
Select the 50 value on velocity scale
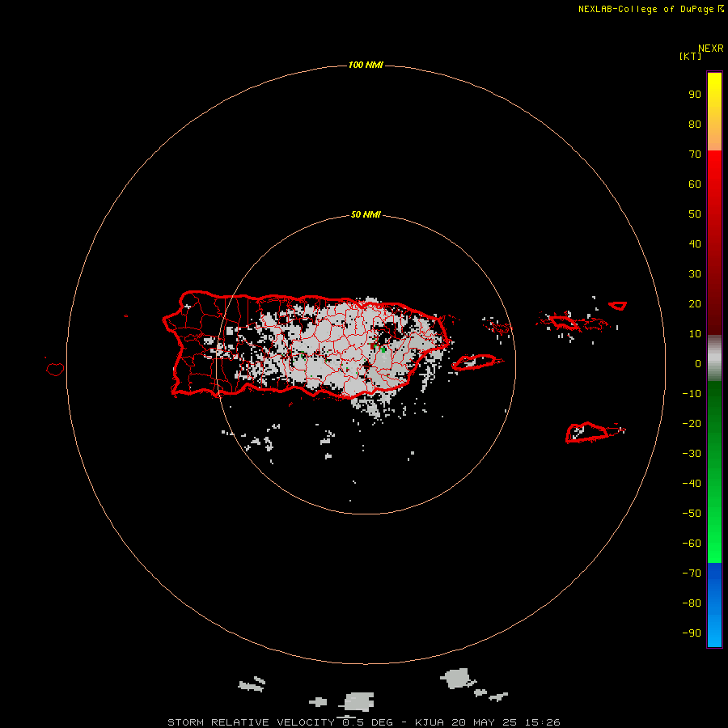pyautogui.click(x=695, y=214)
